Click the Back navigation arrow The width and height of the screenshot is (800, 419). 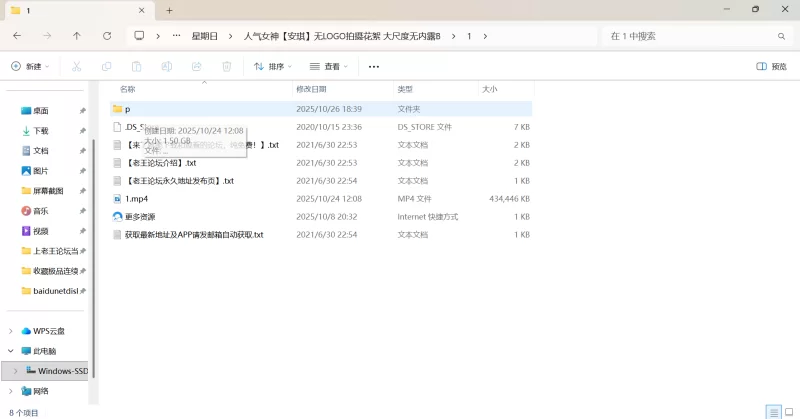17,36
